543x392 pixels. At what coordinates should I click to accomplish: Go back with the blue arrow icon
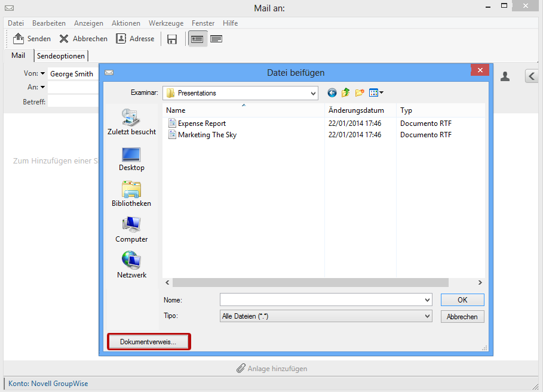[332, 92]
